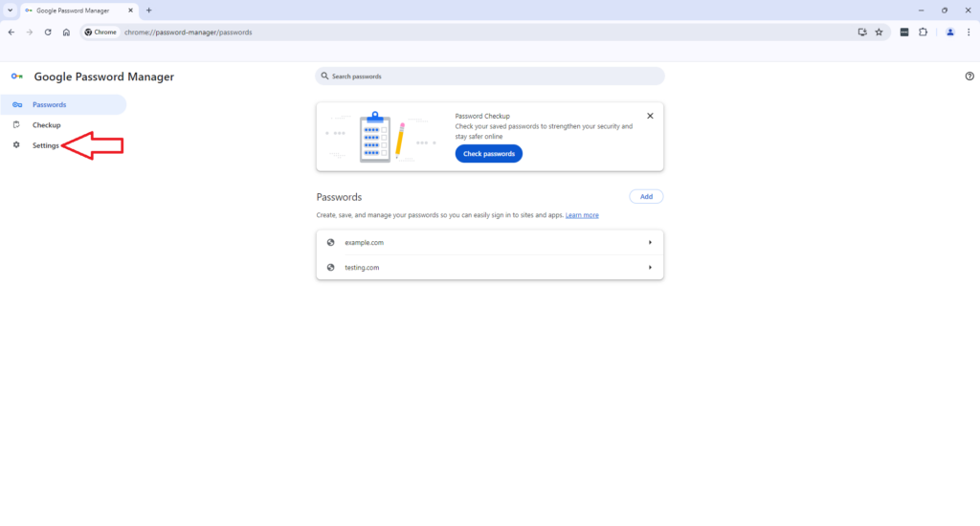Open a new tab with plus icon
980x526 pixels.
[148, 10]
